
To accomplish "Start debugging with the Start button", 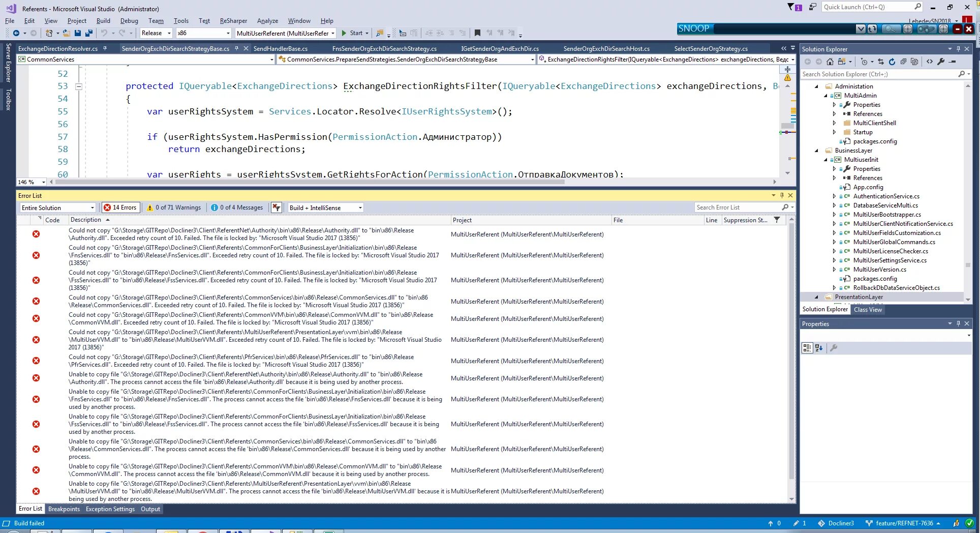I will coord(354,33).
